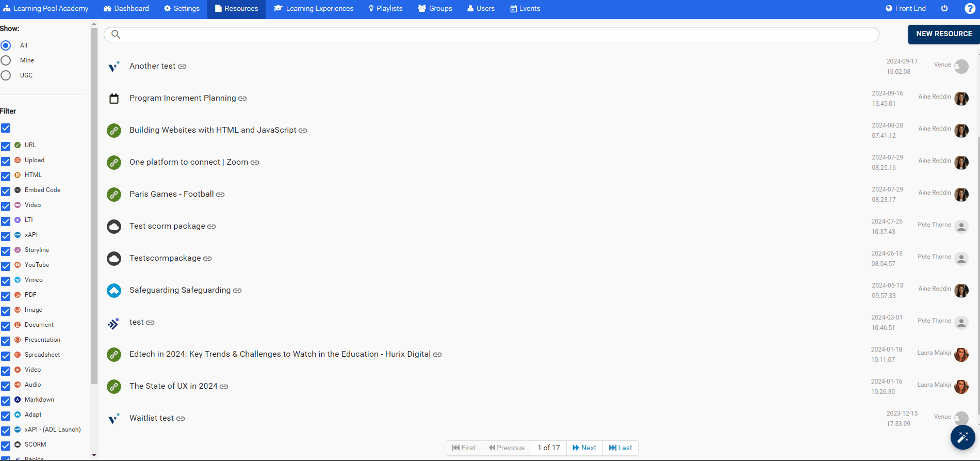Click the link icon after Test scorm package
Image resolution: width=980 pixels, height=461 pixels.
click(x=211, y=227)
